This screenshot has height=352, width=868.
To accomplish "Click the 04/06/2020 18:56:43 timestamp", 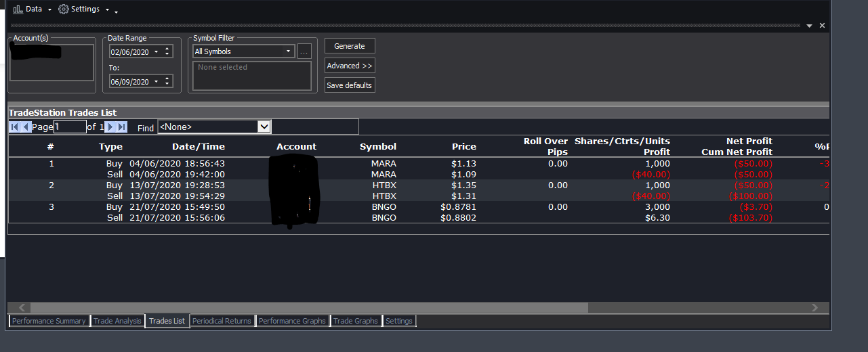I will click(177, 164).
